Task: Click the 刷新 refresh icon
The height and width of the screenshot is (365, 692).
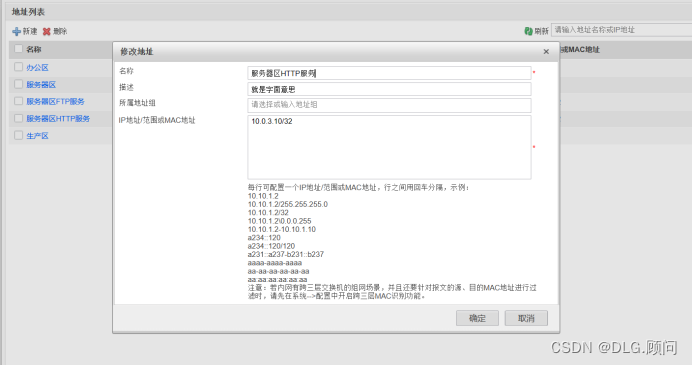Action: [x=528, y=31]
